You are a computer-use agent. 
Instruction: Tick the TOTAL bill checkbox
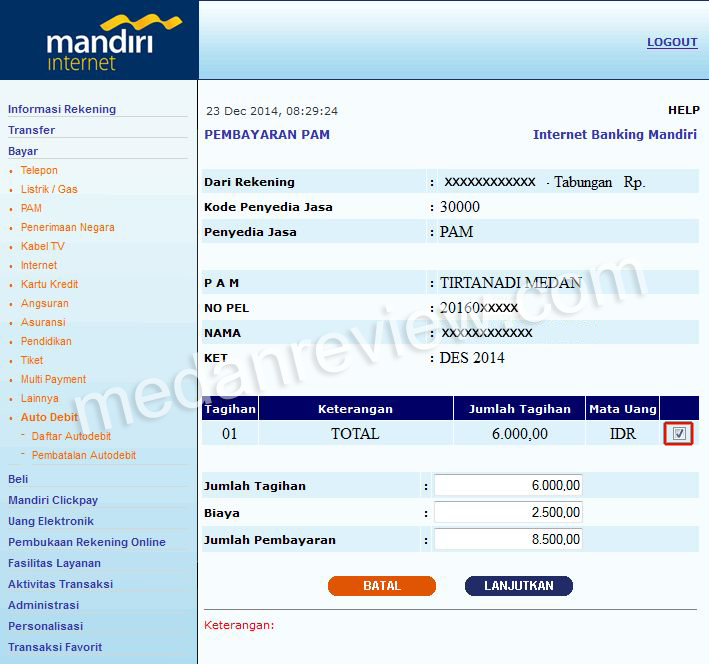(678, 434)
